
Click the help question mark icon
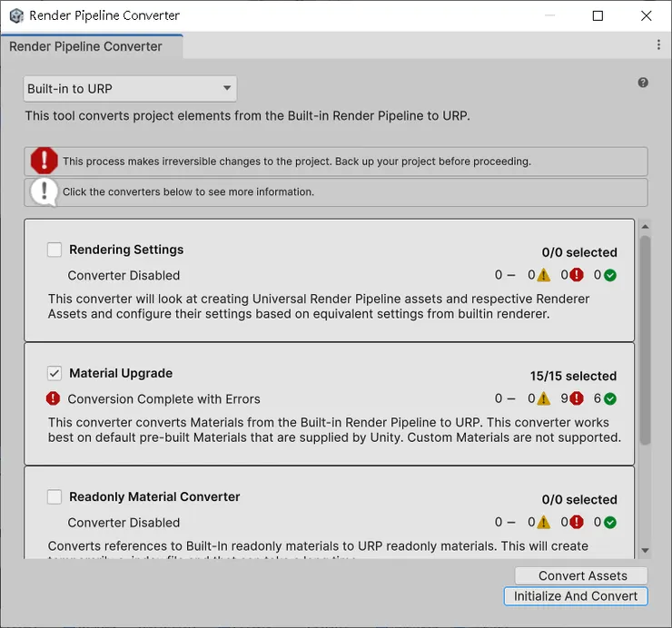[x=643, y=83]
